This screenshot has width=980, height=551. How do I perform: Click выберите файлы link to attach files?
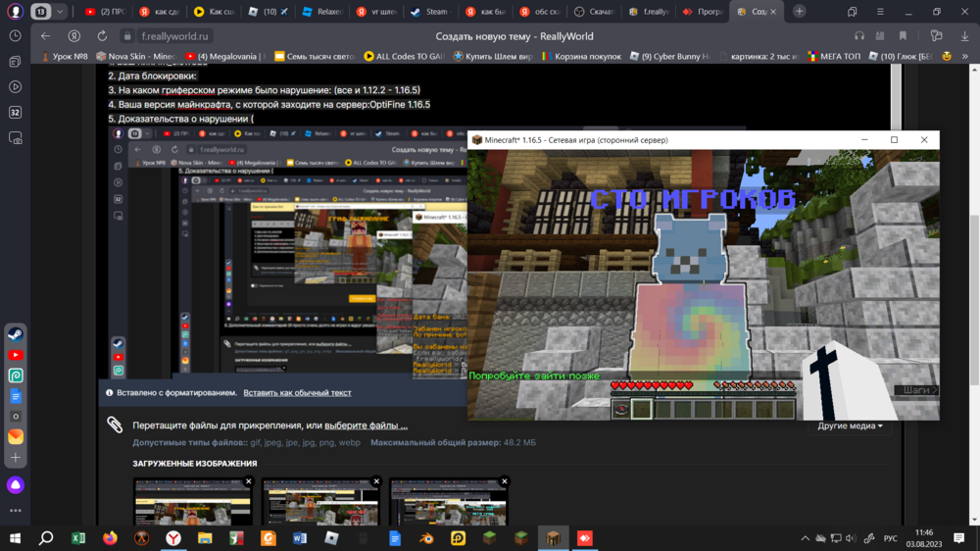coord(366,426)
